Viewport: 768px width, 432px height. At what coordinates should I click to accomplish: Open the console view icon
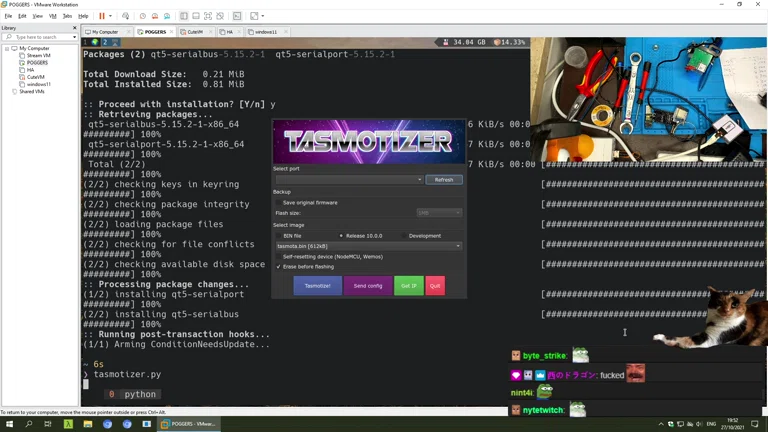[237, 16]
